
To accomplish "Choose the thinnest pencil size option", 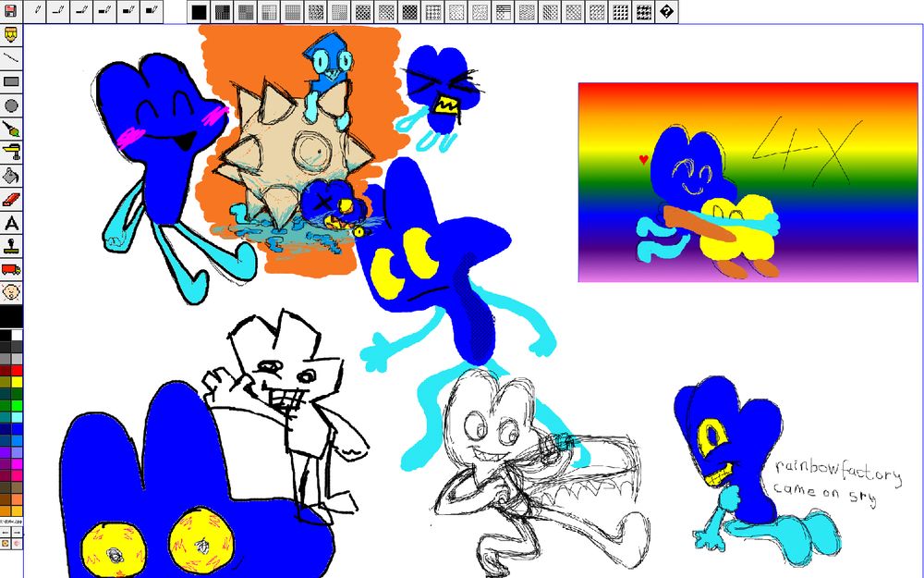I will [x=35, y=11].
